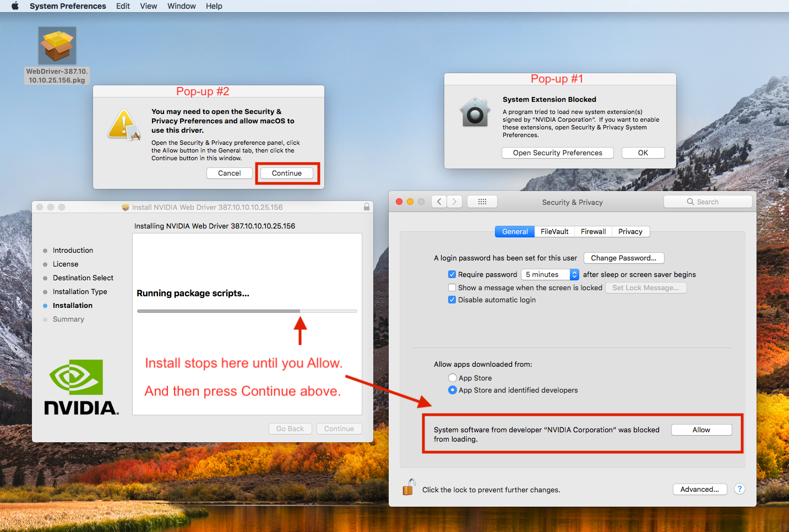Screen dimensions: 789x532
Task: Click the Summary step in installer
Action: pyautogui.click(x=68, y=319)
